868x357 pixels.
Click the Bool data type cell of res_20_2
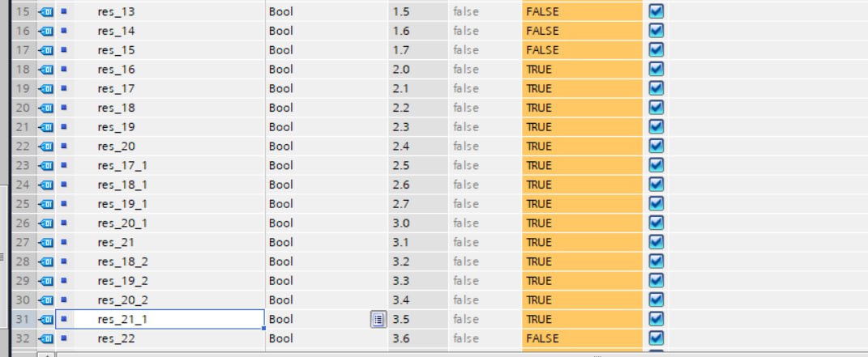[327, 300]
